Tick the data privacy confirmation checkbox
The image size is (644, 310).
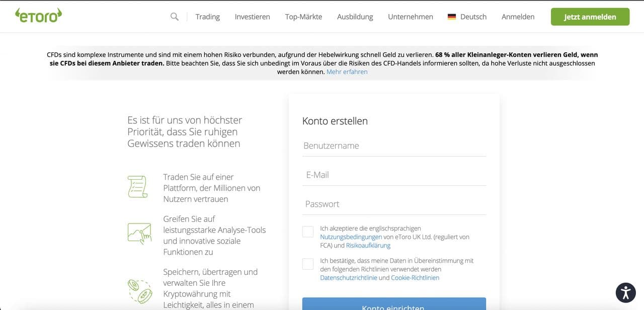pyautogui.click(x=308, y=264)
